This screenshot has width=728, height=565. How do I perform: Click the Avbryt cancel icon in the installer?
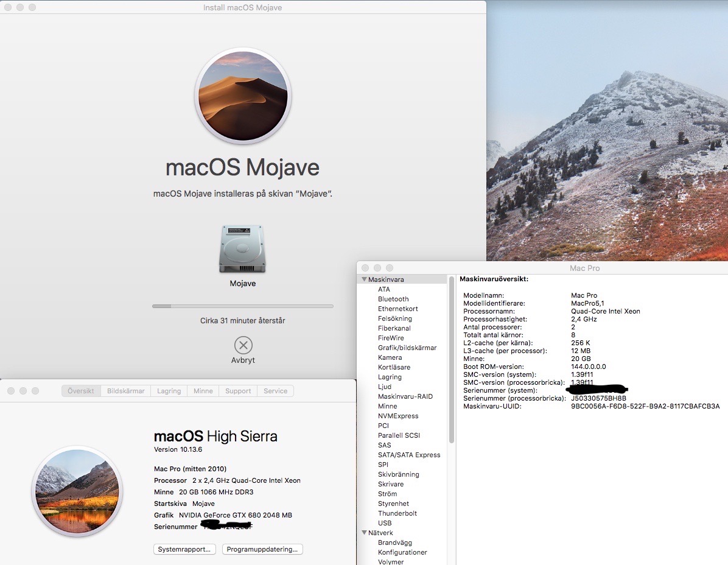coord(243,345)
